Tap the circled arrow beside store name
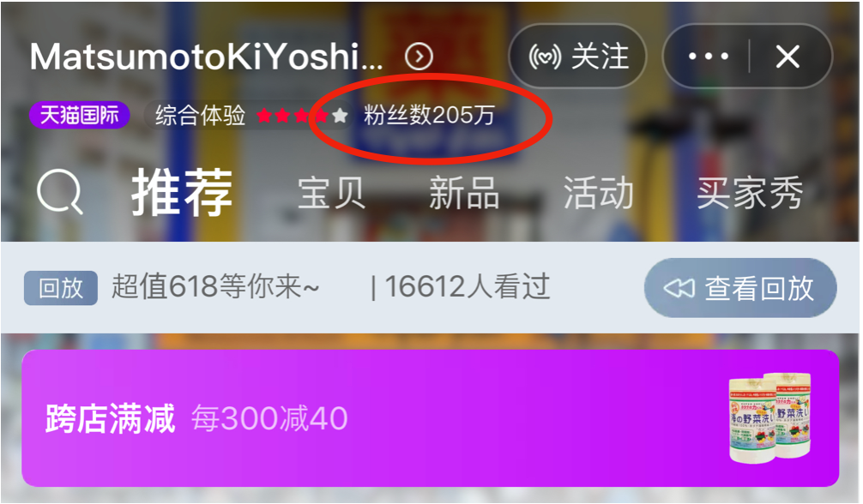 (x=419, y=56)
